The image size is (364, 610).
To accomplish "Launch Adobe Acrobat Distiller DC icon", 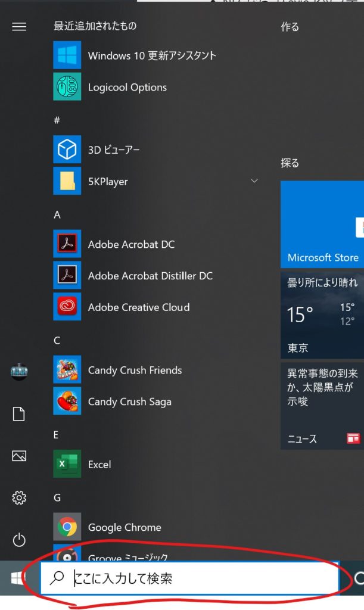I will pos(67,275).
